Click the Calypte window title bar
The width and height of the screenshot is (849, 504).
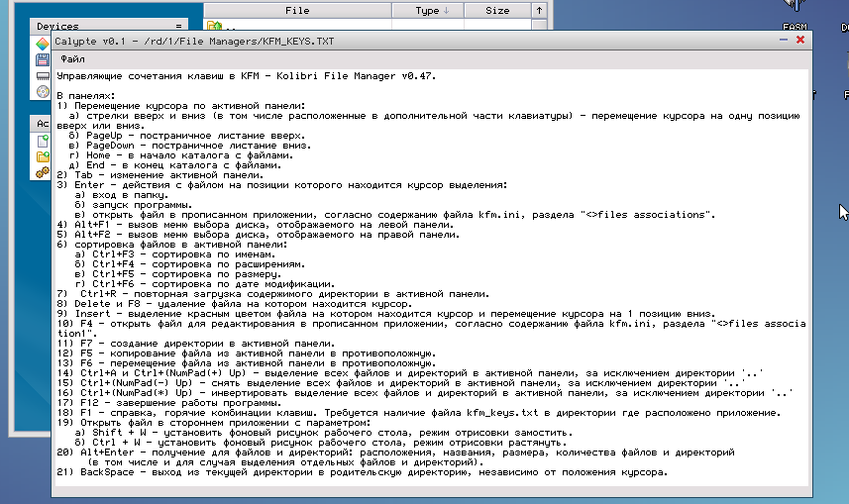tap(396, 41)
